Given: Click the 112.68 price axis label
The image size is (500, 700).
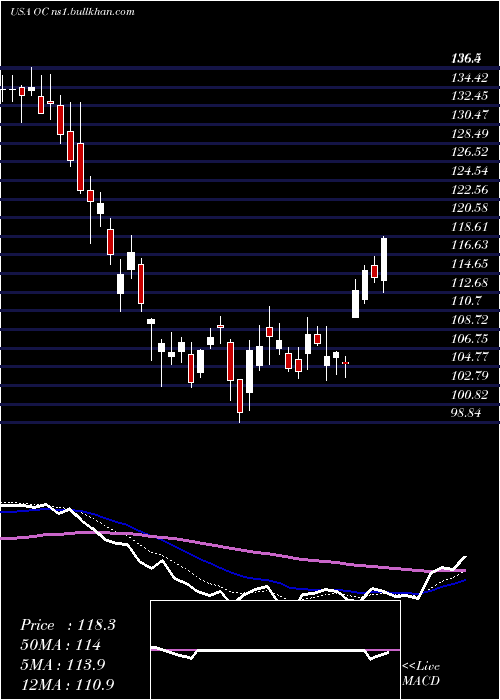Looking at the screenshot, I should [470, 283].
